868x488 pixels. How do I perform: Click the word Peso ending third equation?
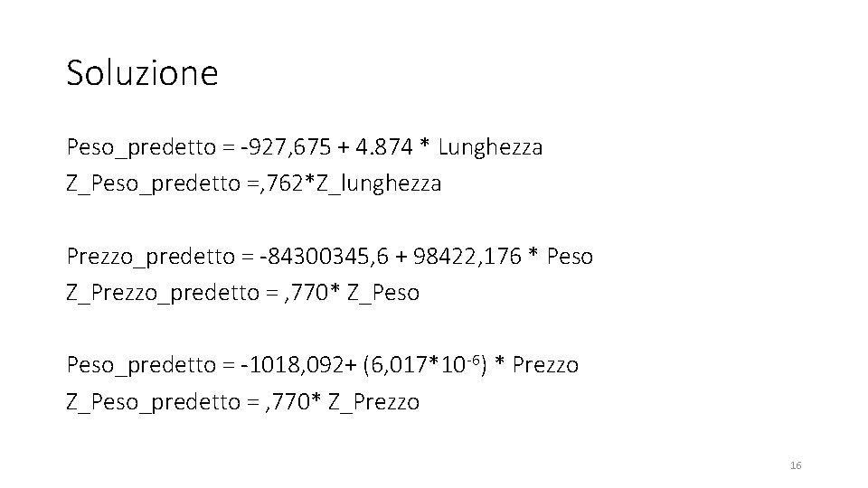570,257
